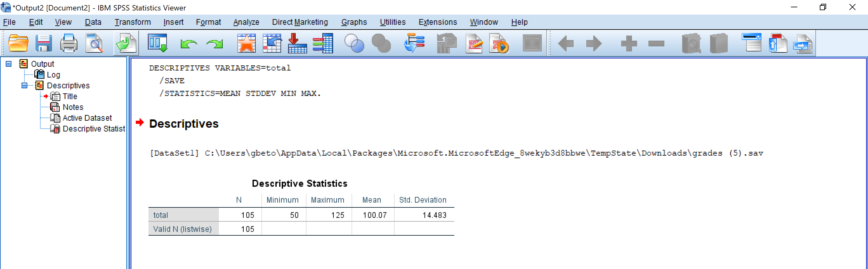The image size is (868, 269).
Task: Open the Extensions menu
Action: coord(438,22)
